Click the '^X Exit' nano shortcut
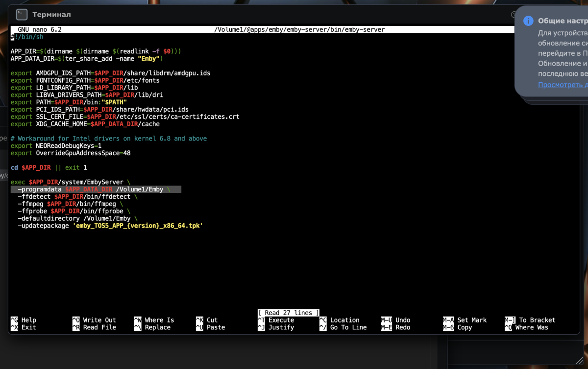The image size is (588, 369). (x=24, y=327)
